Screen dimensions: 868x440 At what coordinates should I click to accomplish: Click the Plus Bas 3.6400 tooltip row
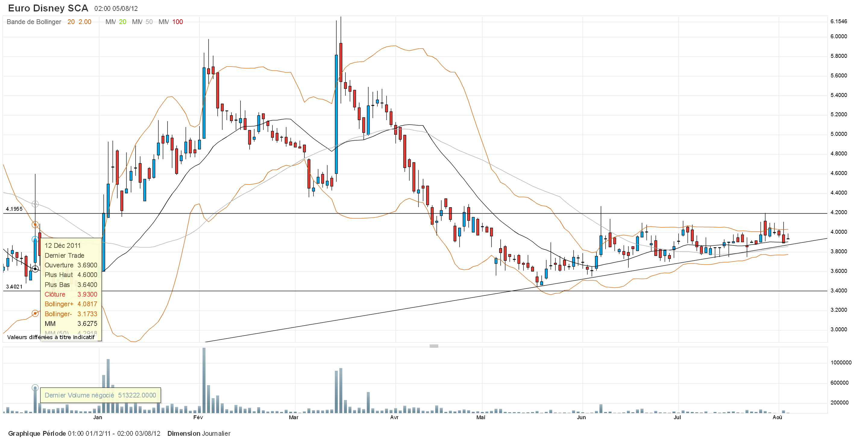(x=71, y=285)
